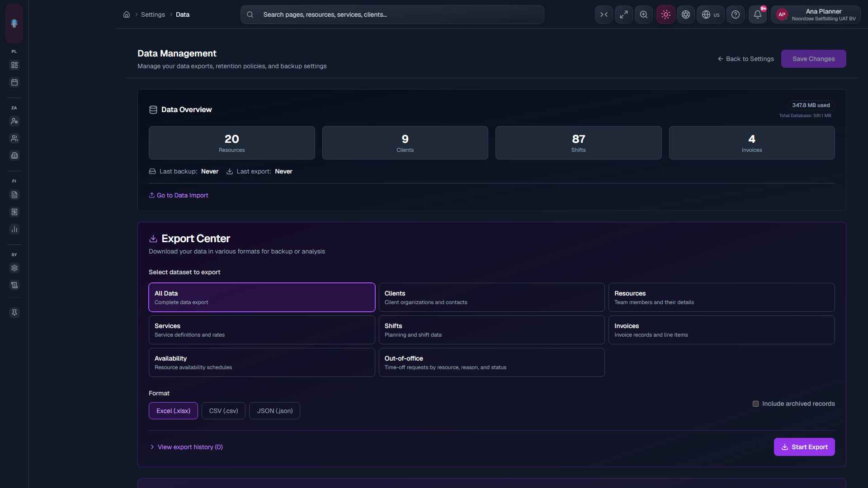
Task: Select the Resources dataset card
Action: pos(722,297)
